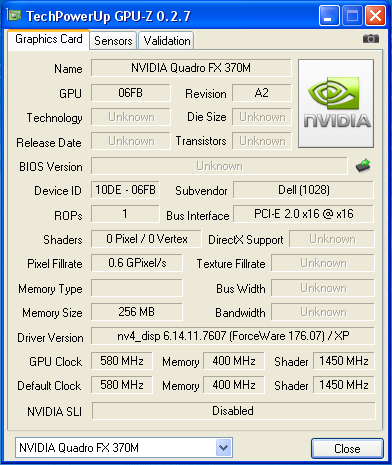The width and height of the screenshot is (392, 465).
Task: Click the GPU-Z title bar app icon
Action: tap(14, 15)
